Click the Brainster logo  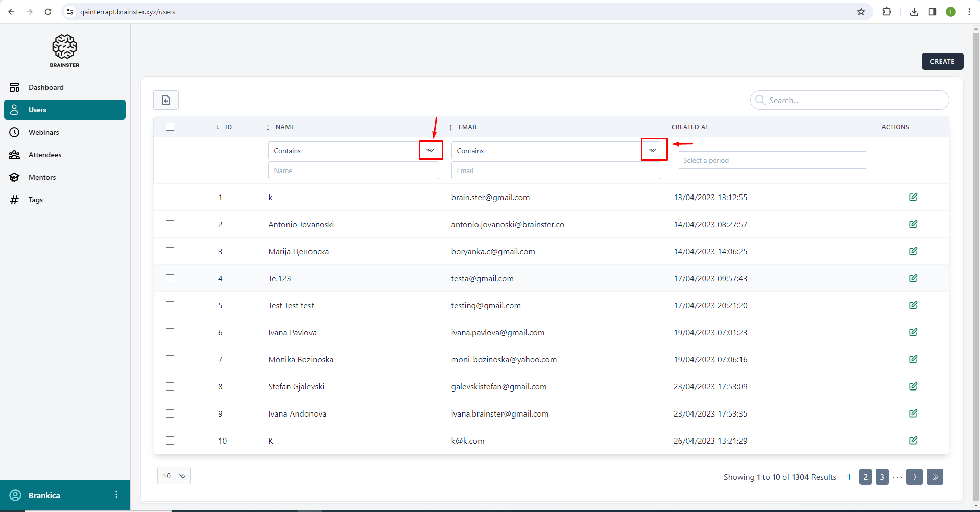65,51
